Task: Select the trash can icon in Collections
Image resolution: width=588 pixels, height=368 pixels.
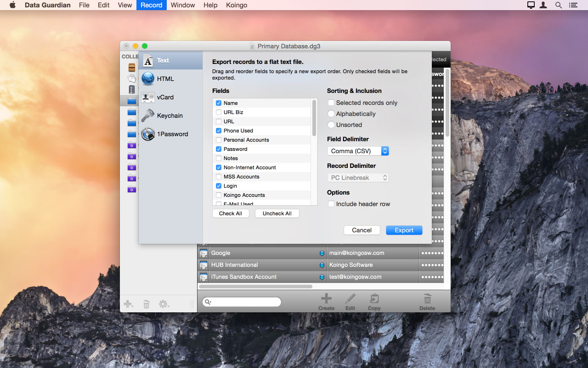Action: click(x=132, y=89)
